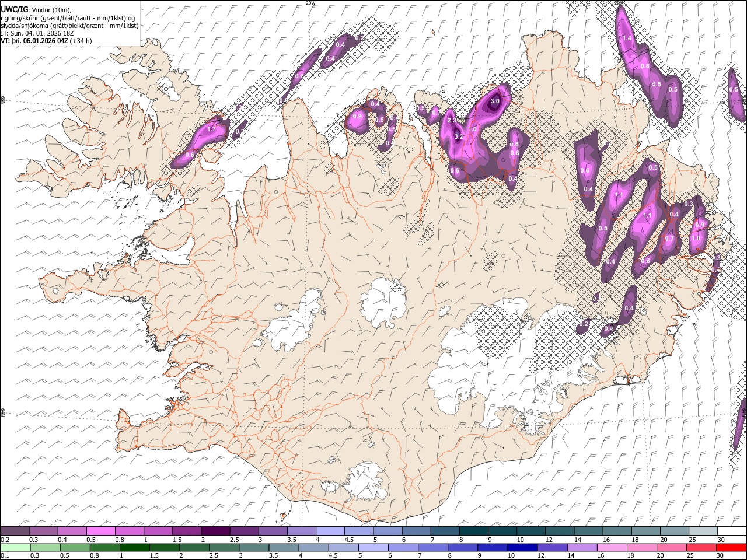This screenshot has width=747, height=560.
Task: Click the 'slydda/snjókoma' legend description line
Action: point(69,26)
